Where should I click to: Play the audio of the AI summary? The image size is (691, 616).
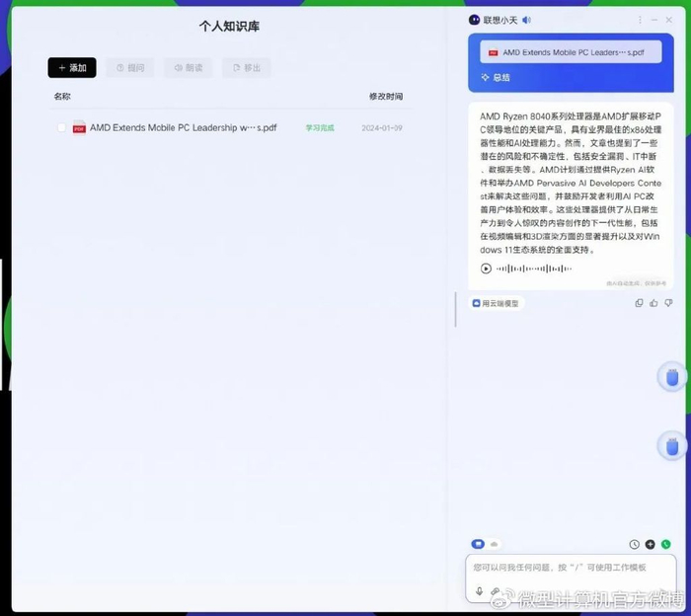486,269
